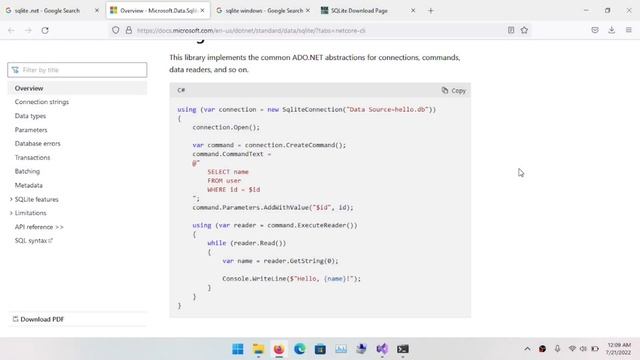Screen dimensions: 640x360
Task: Open Database errors article
Action: click(x=38, y=144)
